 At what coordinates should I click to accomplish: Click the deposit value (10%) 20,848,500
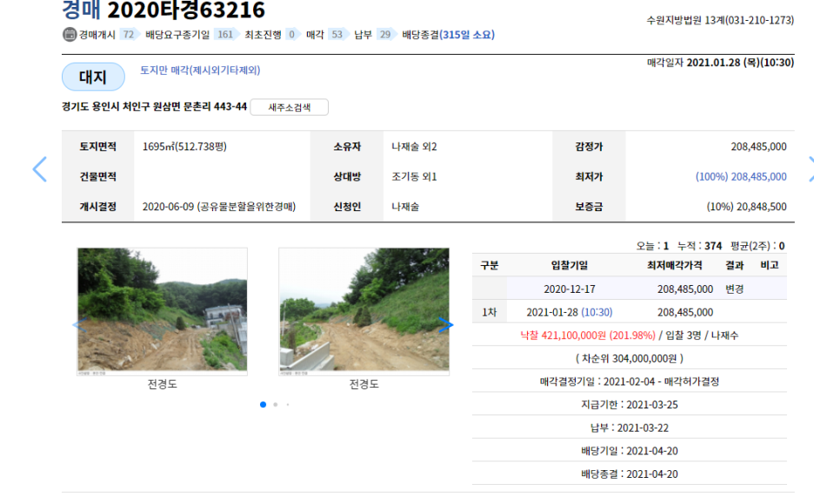746,207
